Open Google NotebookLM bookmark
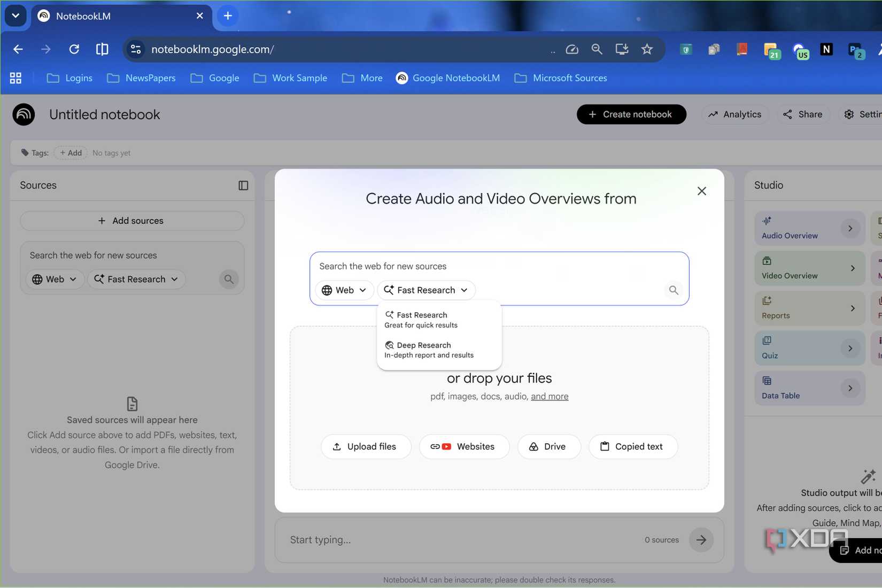882x588 pixels. (448, 78)
